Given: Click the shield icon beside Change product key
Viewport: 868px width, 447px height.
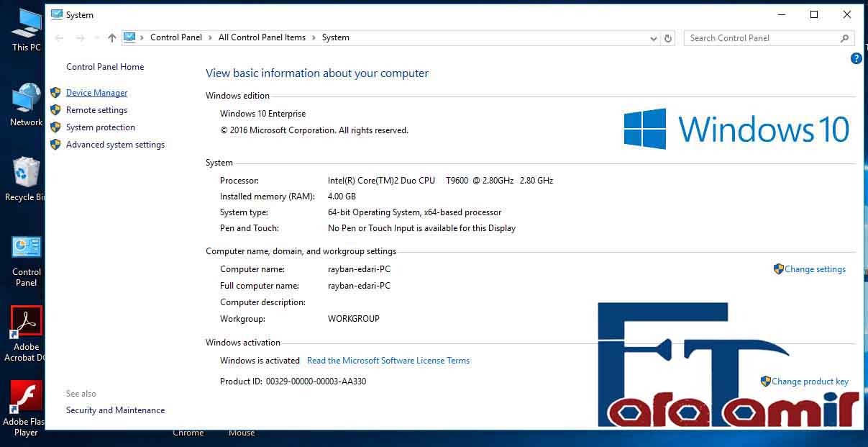Looking at the screenshot, I should [x=766, y=381].
